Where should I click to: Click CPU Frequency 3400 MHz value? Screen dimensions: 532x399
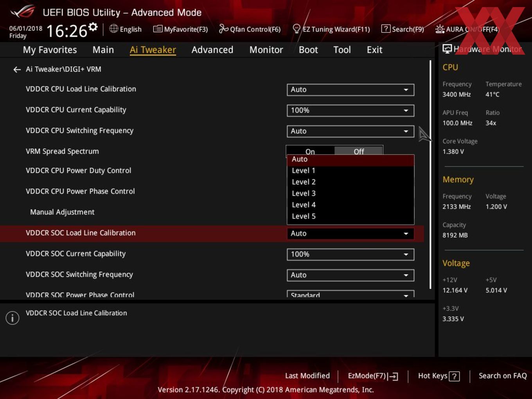click(457, 94)
